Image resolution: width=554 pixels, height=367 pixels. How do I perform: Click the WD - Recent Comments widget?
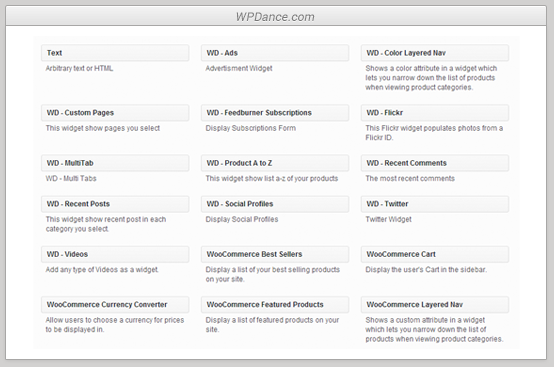435,163
